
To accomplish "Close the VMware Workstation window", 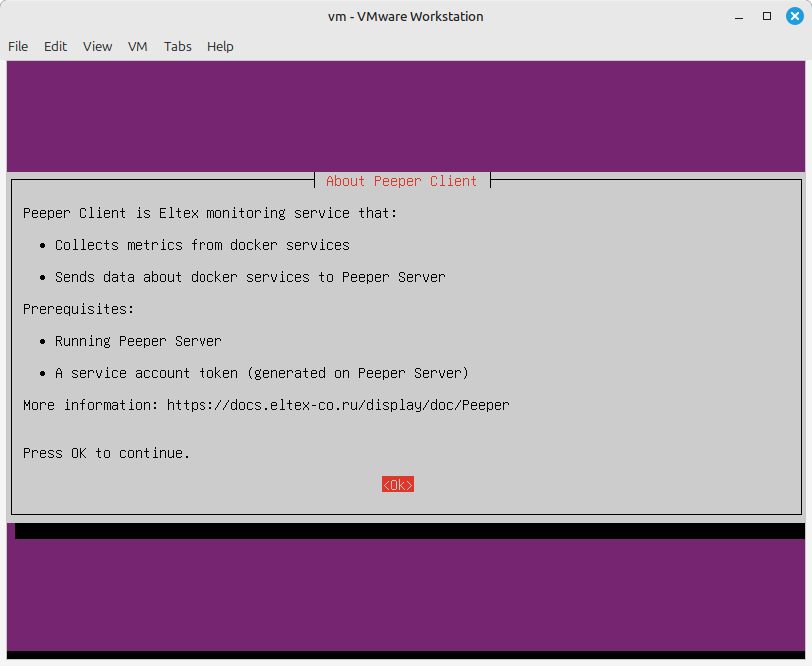I will tap(795, 17).
